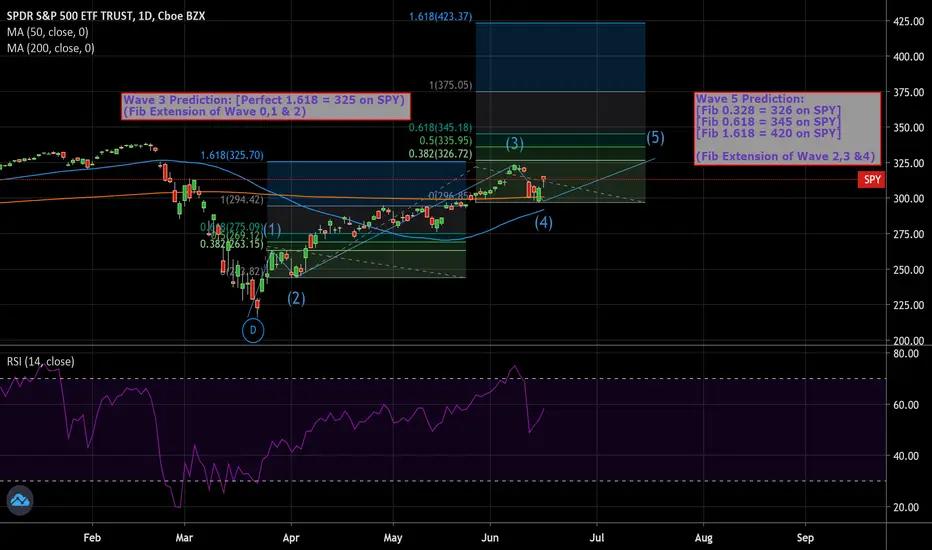Click the 425.00 price axis label

coord(909,21)
